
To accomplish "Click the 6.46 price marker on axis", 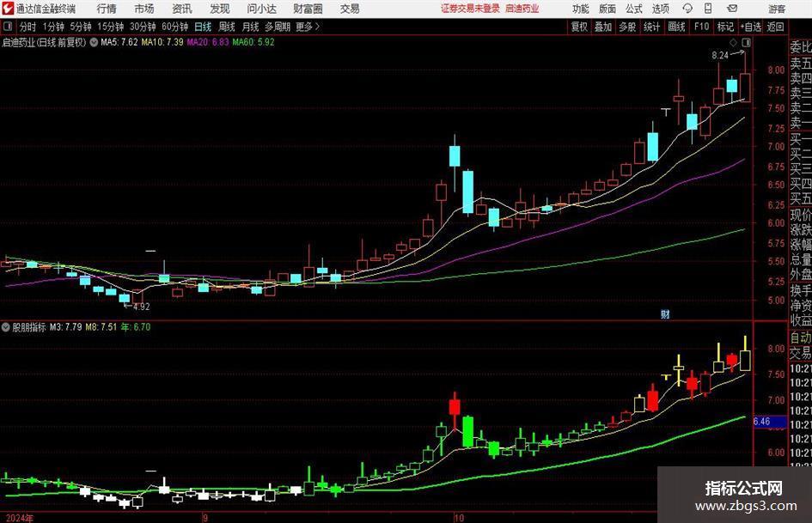I will pyautogui.click(x=770, y=422).
